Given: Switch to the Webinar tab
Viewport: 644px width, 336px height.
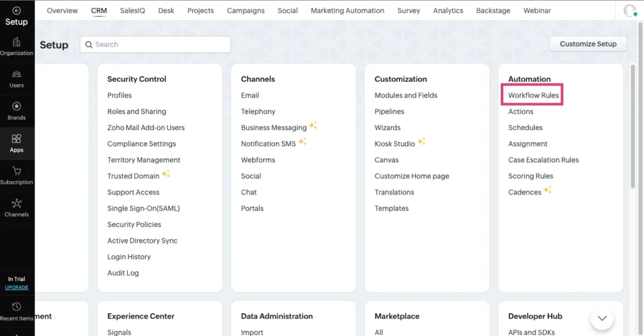Looking at the screenshot, I should pos(537,11).
